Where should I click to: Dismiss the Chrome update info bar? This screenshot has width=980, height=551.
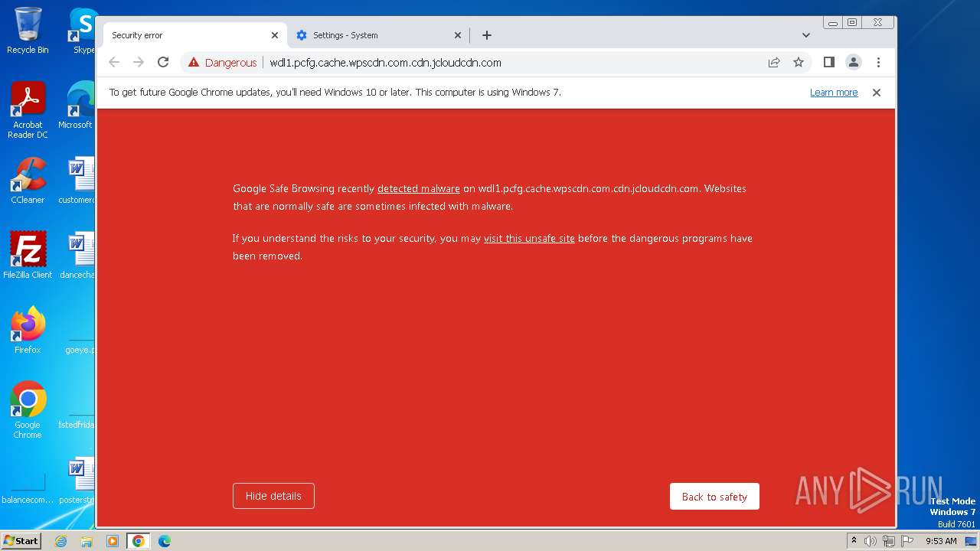(x=877, y=93)
